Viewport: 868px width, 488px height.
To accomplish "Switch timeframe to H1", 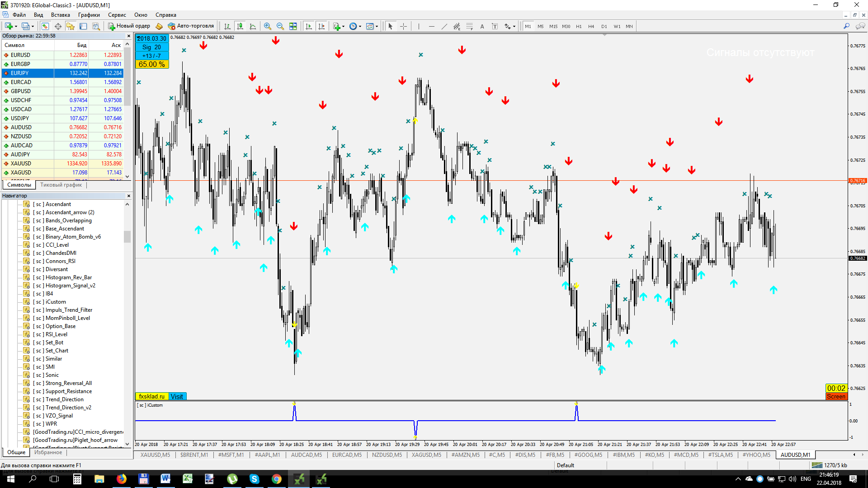I will [x=579, y=26].
